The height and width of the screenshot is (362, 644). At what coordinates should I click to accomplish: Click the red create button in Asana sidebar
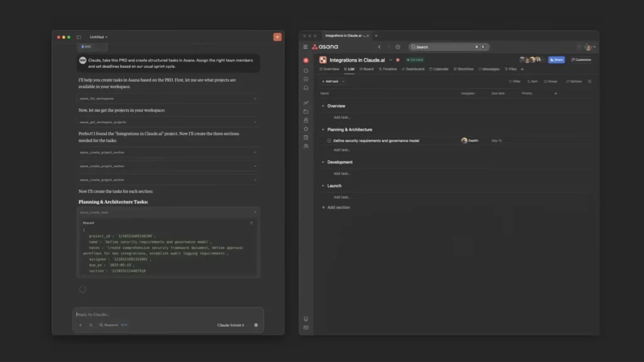click(x=306, y=60)
